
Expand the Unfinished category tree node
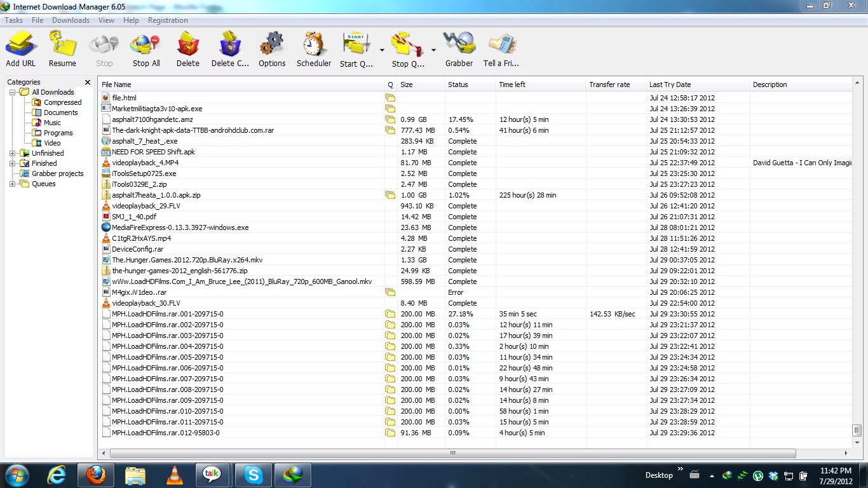[x=13, y=153]
